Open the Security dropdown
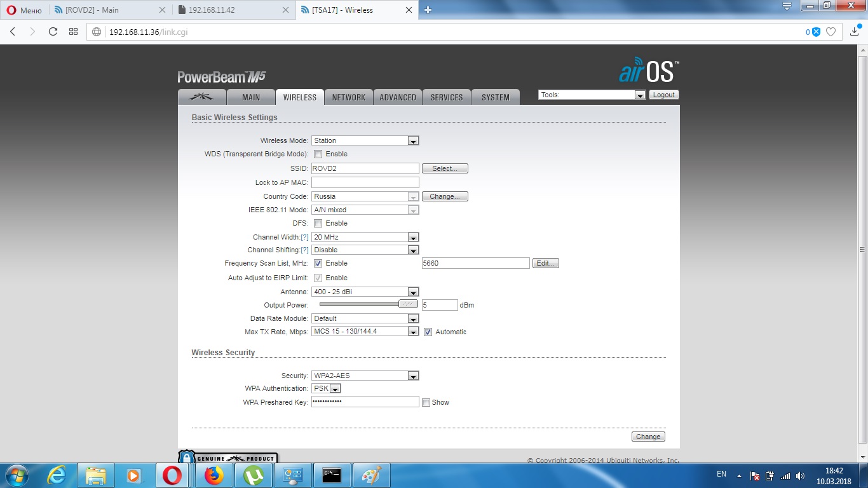868x488 pixels. tap(365, 376)
